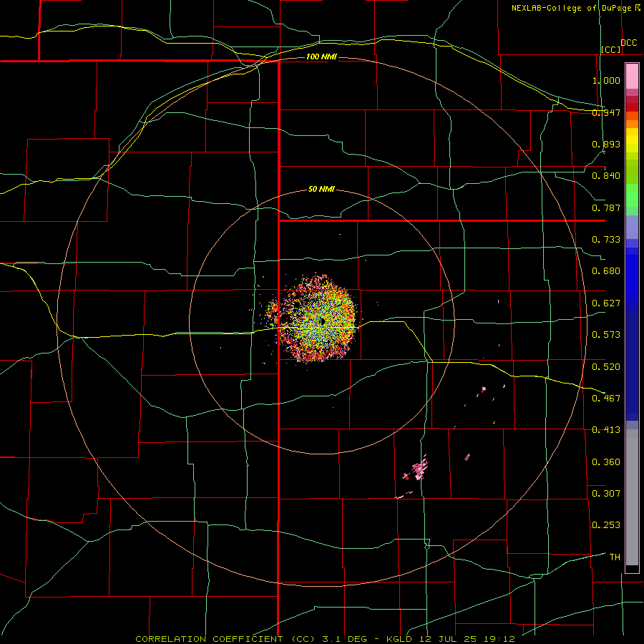This screenshot has height=644, width=644.
Task: Select the 0.360 scale value
Action: pos(606,462)
